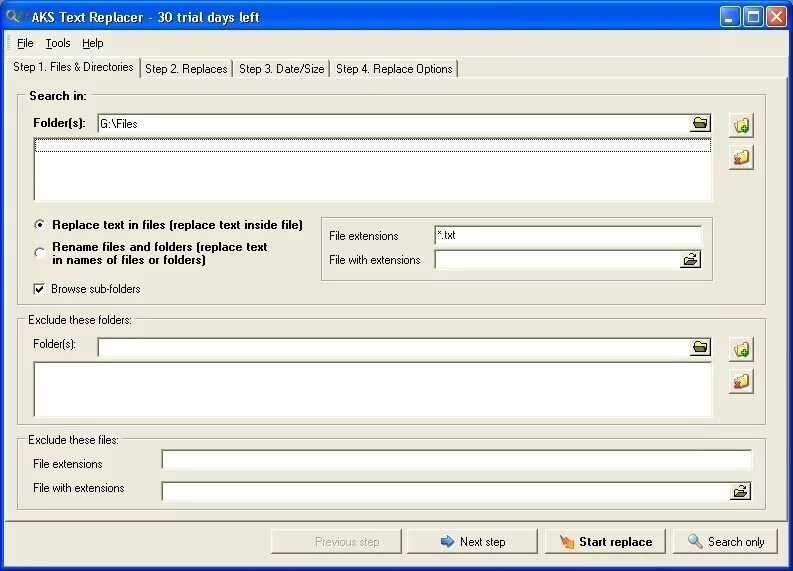The image size is (793, 571).
Task: Click the Search in folder list box
Action: [373, 169]
